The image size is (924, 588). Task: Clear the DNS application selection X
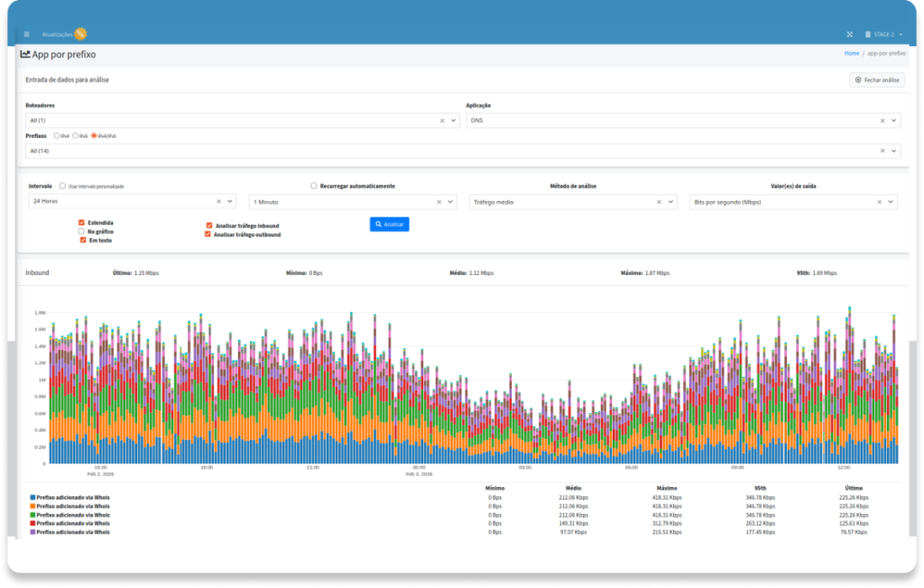[x=882, y=120]
